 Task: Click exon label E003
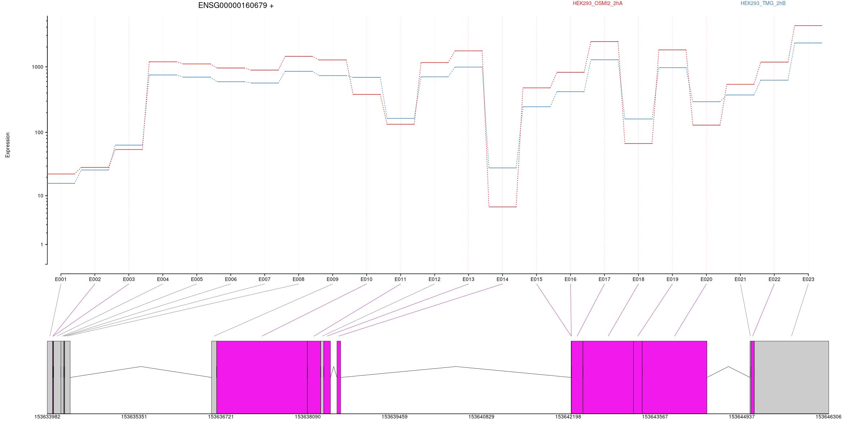[x=129, y=279]
